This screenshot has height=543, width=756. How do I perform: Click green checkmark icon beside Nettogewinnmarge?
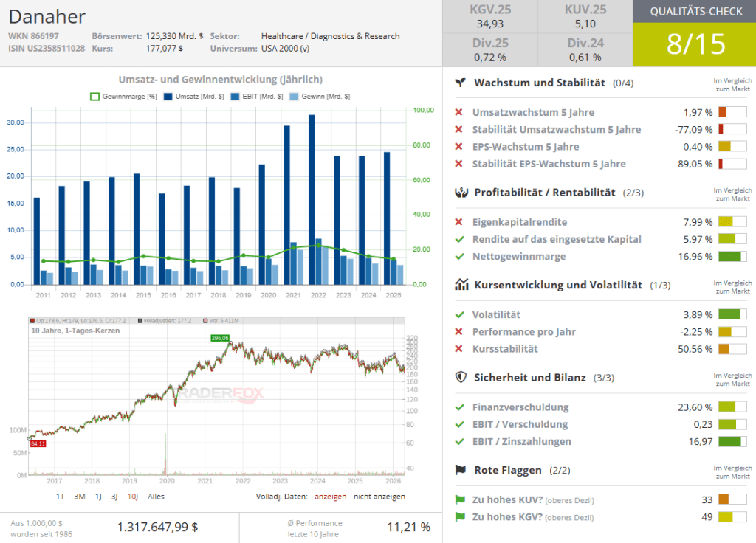pyautogui.click(x=459, y=256)
